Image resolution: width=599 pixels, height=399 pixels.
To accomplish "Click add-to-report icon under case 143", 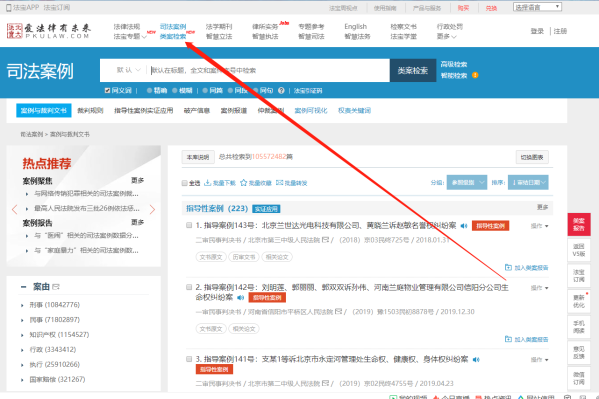I will click(x=508, y=267).
